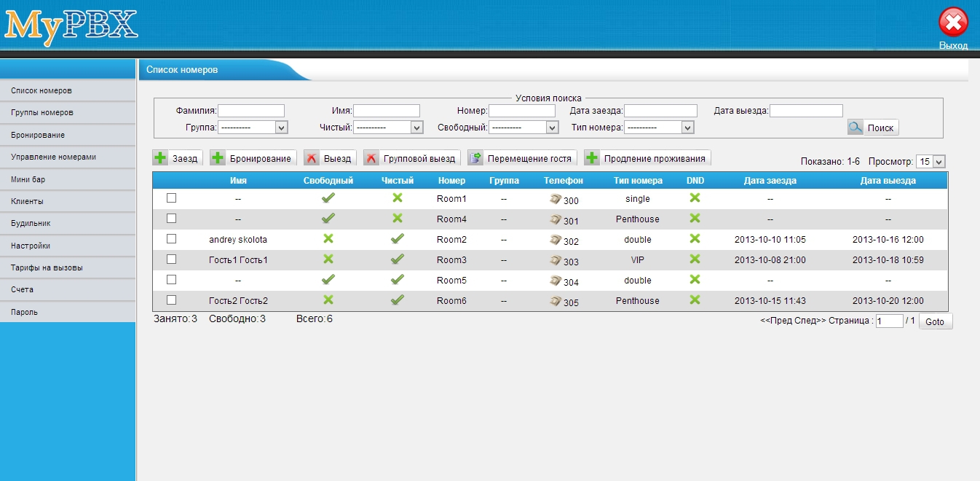The height and width of the screenshot is (481, 980).
Task: Click the Goto page button
Action: tap(935, 321)
